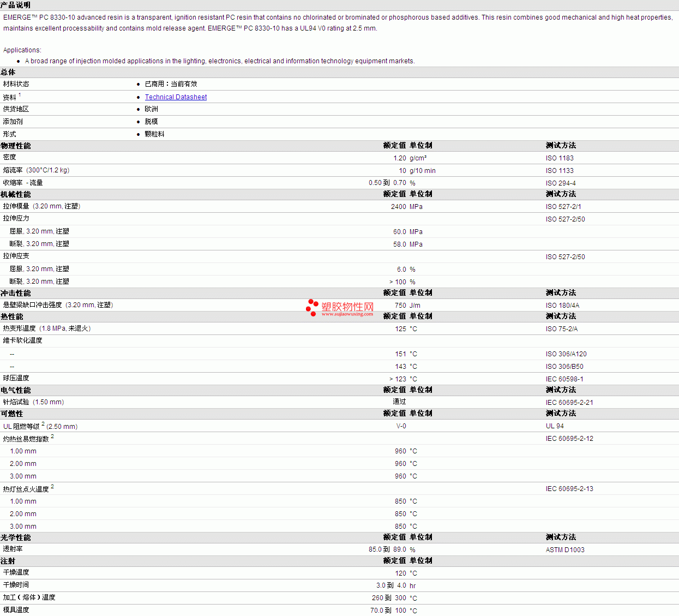
Task: Select the UL 阻燃等级 row label
Action: point(40,426)
